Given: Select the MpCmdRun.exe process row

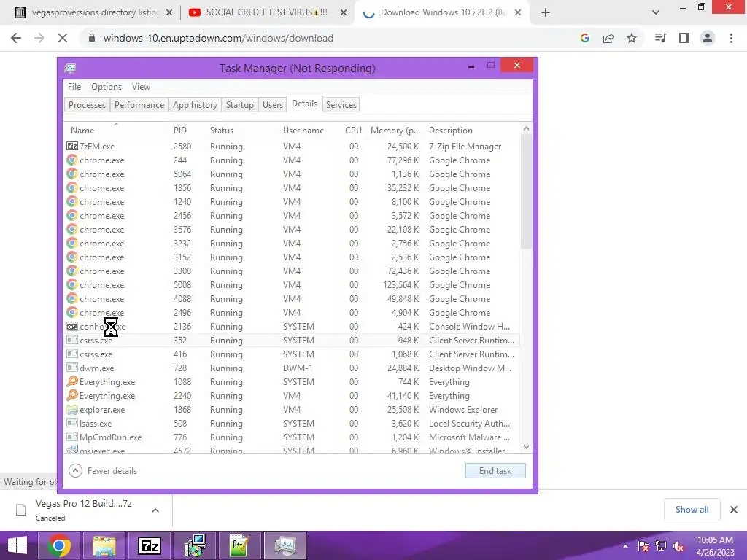Looking at the screenshot, I should tap(292, 437).
